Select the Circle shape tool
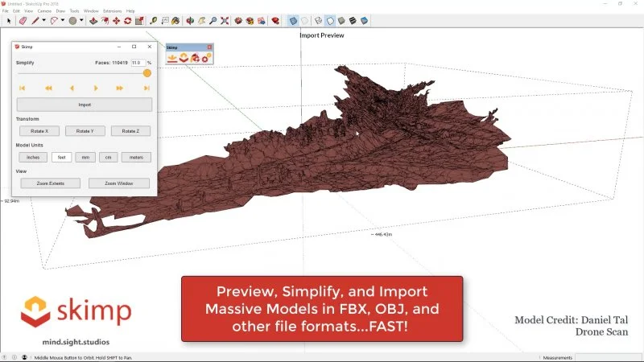This screenshot has height=362, width=644. click(x=72, y=21)
